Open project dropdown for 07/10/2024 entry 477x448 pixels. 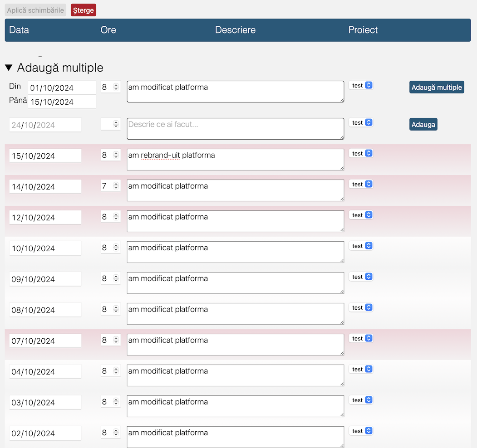point(361,339)
